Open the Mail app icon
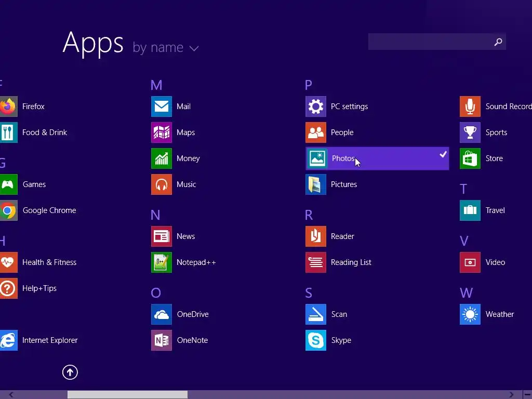Image resolution: width=532 pixels, height=399 pixels. click(162, 107)
